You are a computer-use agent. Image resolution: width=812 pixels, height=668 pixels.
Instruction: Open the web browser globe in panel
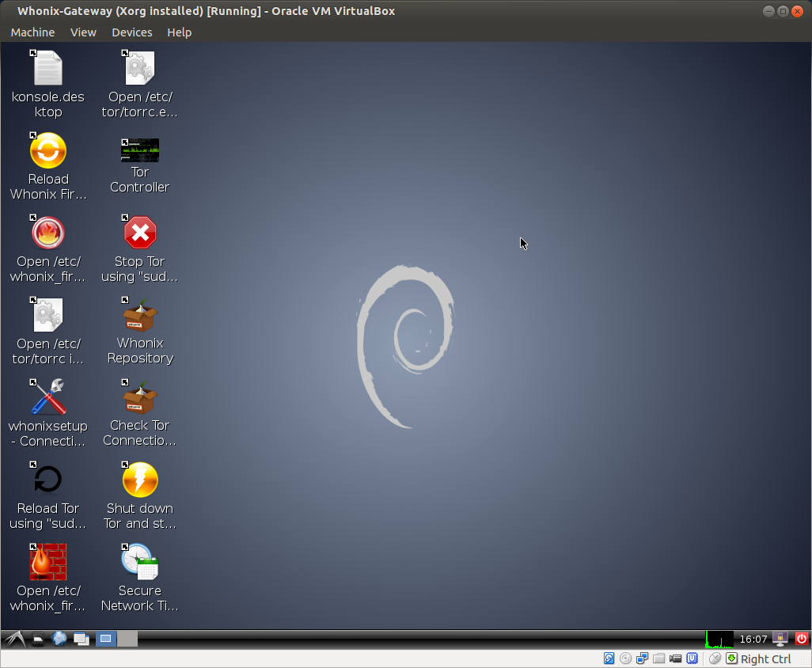59,639
